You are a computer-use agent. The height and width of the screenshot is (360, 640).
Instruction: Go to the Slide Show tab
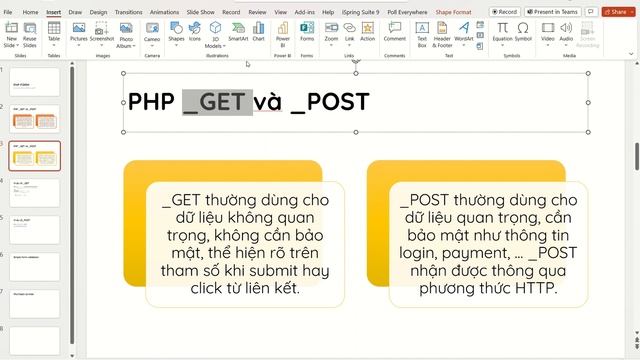[200, 12]
